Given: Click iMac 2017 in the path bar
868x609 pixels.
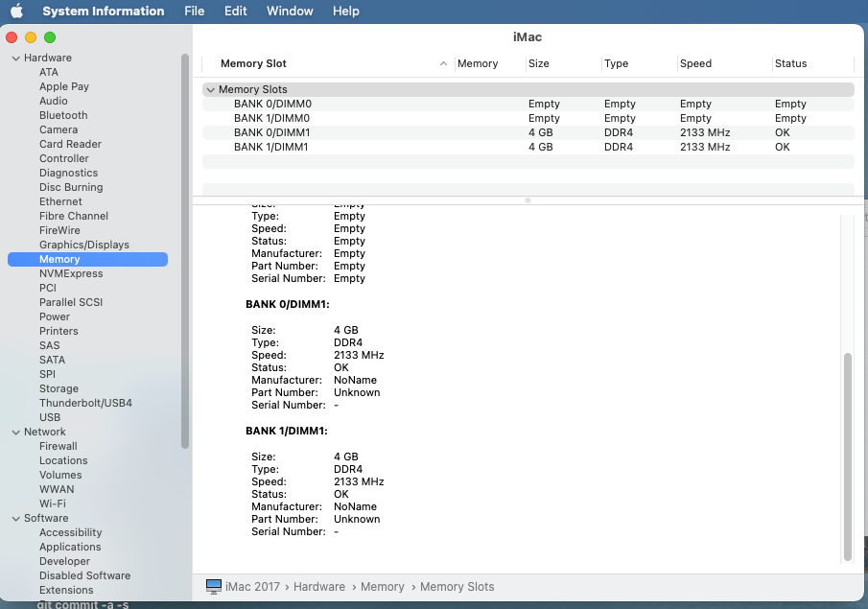Looking at the screenshot, I should [x=252, y=587].
